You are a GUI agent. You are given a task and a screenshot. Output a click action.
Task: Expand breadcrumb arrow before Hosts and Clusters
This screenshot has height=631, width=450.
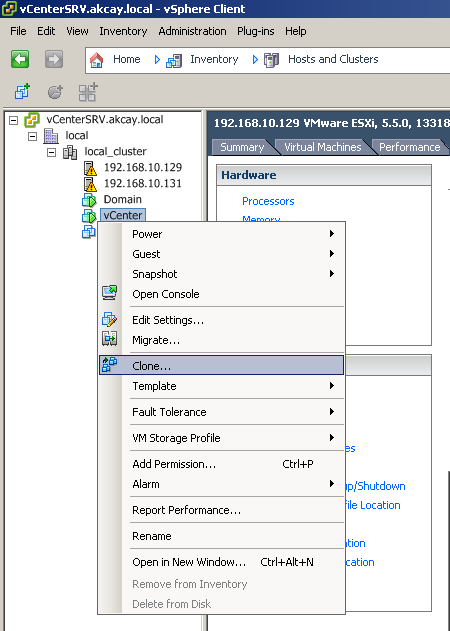tap(255, 60)
